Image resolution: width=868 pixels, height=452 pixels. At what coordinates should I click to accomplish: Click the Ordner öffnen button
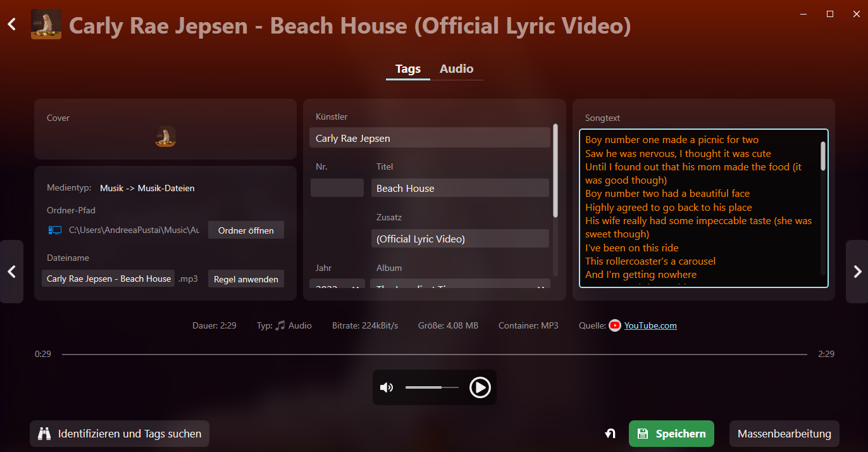coord(246,230)
